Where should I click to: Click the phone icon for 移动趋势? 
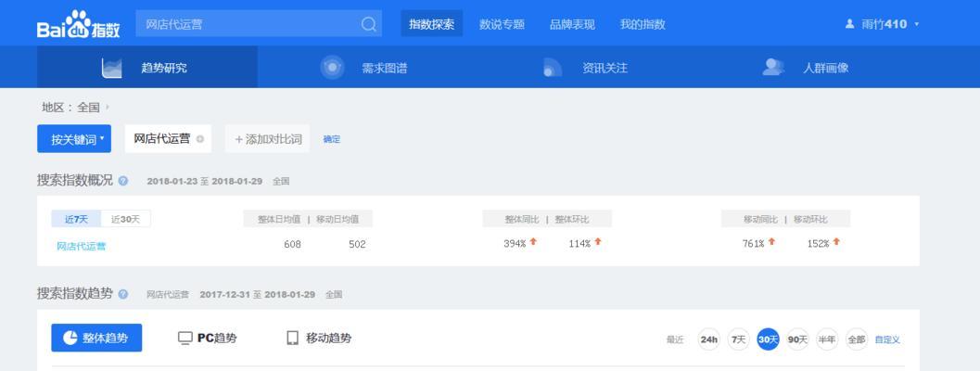(292, 338)
